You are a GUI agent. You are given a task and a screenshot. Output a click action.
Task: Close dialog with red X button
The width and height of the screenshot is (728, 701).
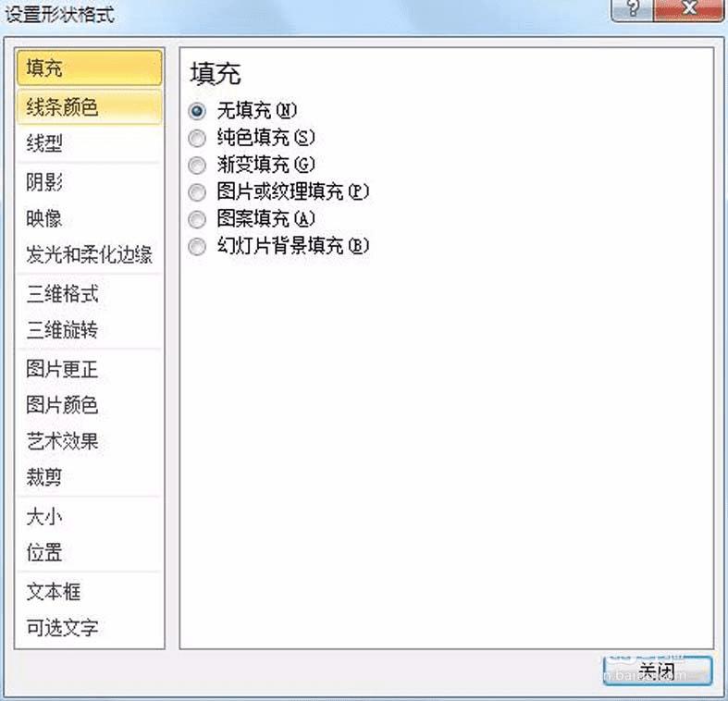pos(689,9)
